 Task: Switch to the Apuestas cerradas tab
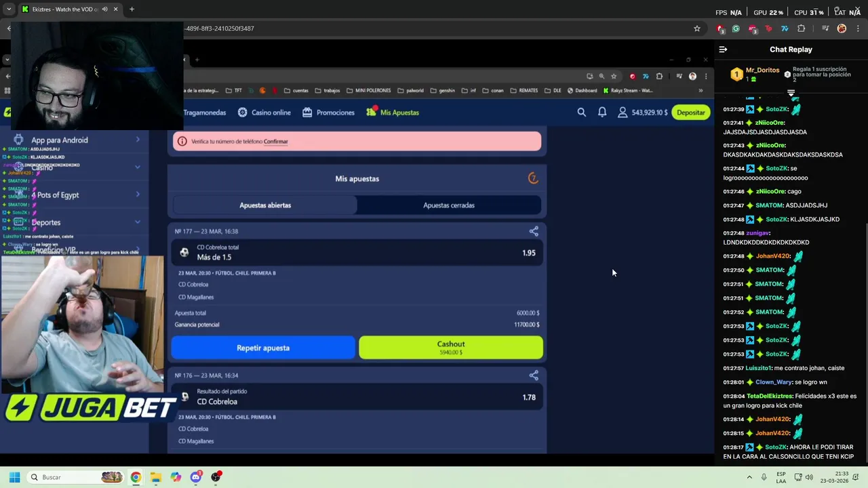tap(449, 205)
